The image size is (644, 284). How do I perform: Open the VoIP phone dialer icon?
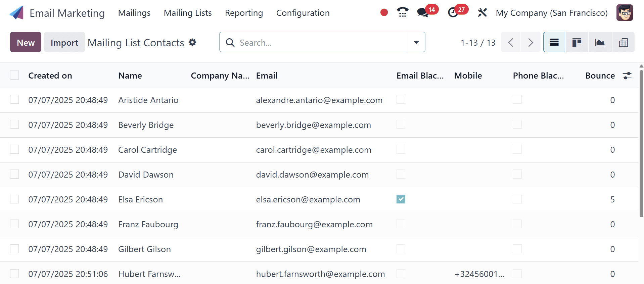click(x=402, y=13)
